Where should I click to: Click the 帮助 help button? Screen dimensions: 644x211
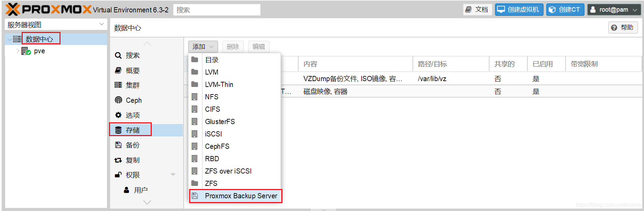(x=623, y=27)
